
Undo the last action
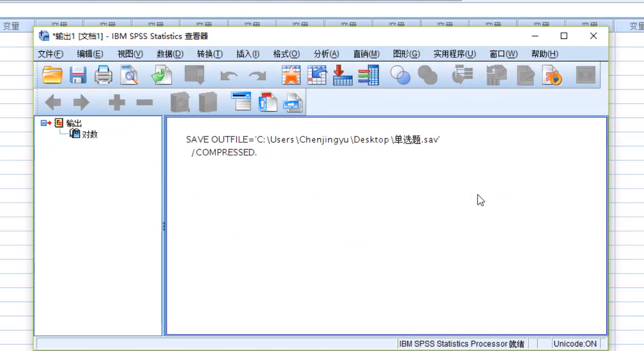[x=229, y=76]
